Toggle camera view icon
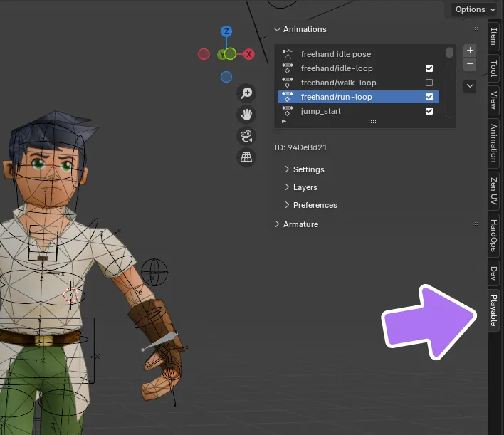Viewport: 504px width, 435px height. click(246, 136)
